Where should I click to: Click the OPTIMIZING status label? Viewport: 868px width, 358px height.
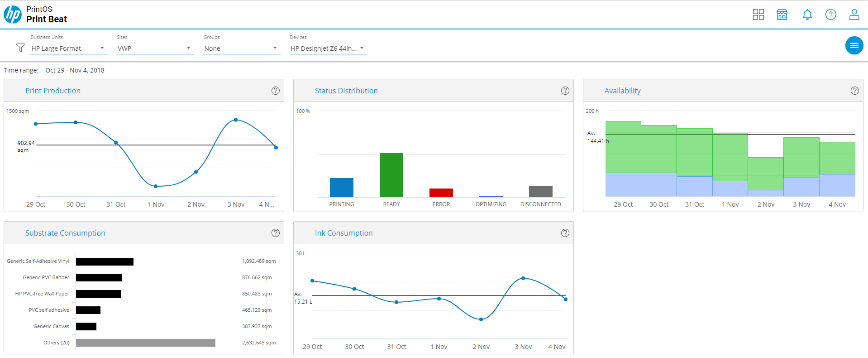point(491,204)
